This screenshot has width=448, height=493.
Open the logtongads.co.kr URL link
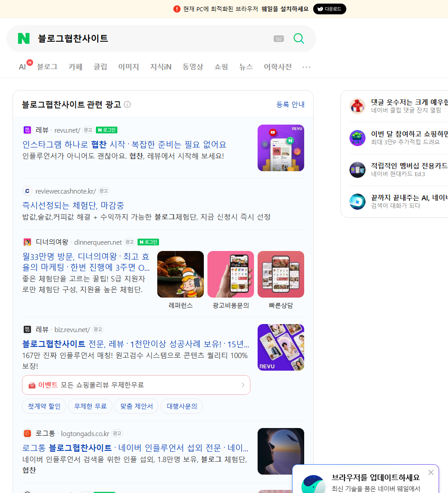point(85,433)
